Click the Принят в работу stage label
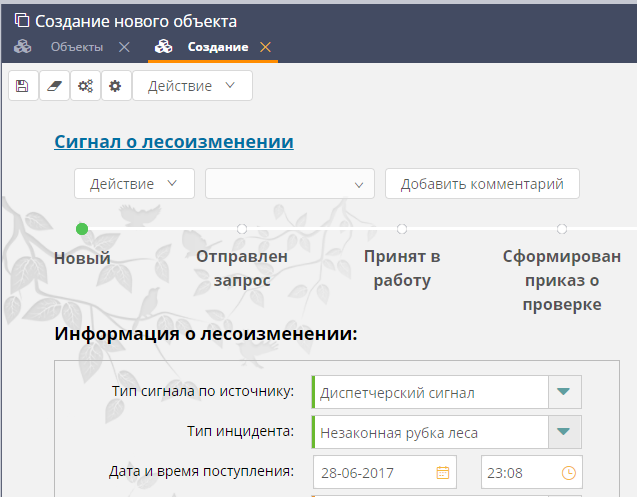Viewport: 637px width, 497px height. point(402,269)
